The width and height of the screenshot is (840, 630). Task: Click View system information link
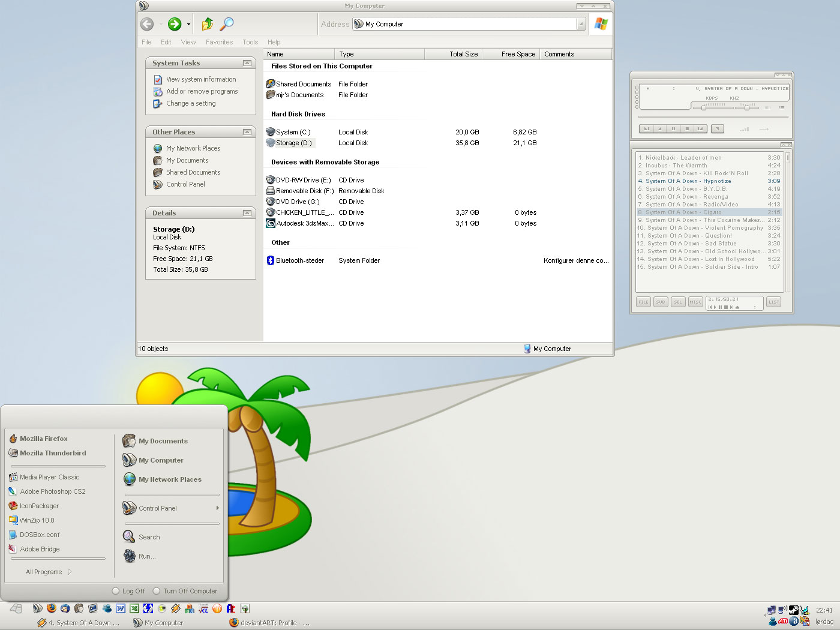coord(201,79)
